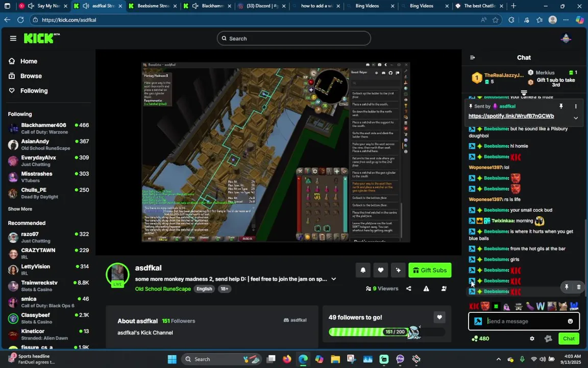Screen dimensions: 588x368
Task: Open Trainwreckstv recommended channel
Action: [x=49, y=285]
